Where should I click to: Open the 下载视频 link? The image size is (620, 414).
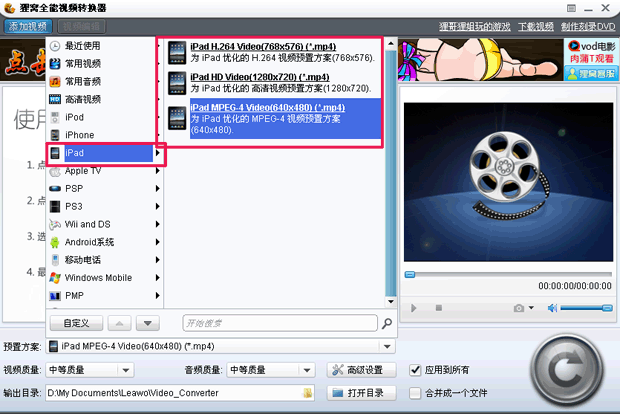pyautogui.click(x=536, y=27)
